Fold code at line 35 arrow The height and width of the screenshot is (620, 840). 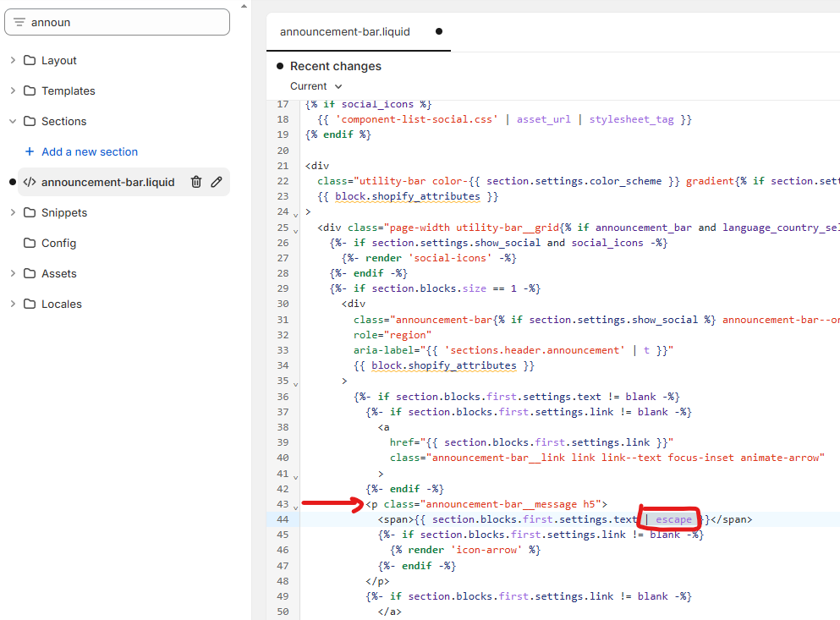click(295, 384)
